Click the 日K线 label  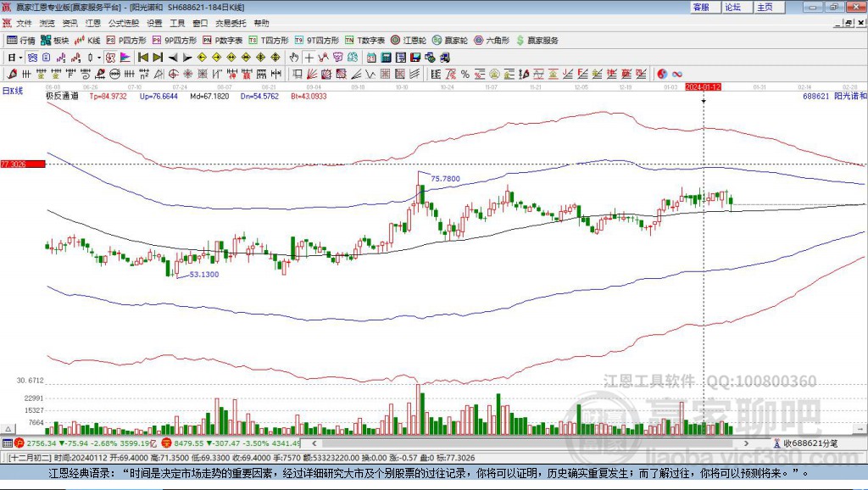click(x=12, y=92)
